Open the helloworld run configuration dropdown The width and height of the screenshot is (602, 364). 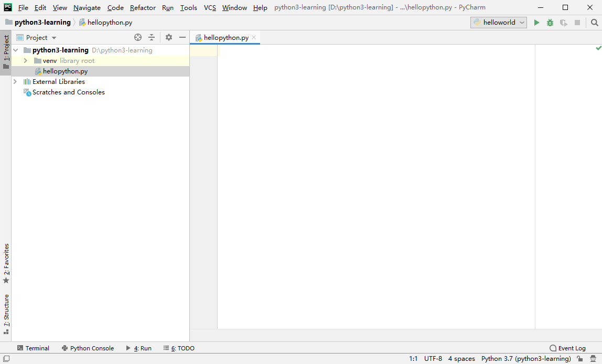tap(498, 23)
